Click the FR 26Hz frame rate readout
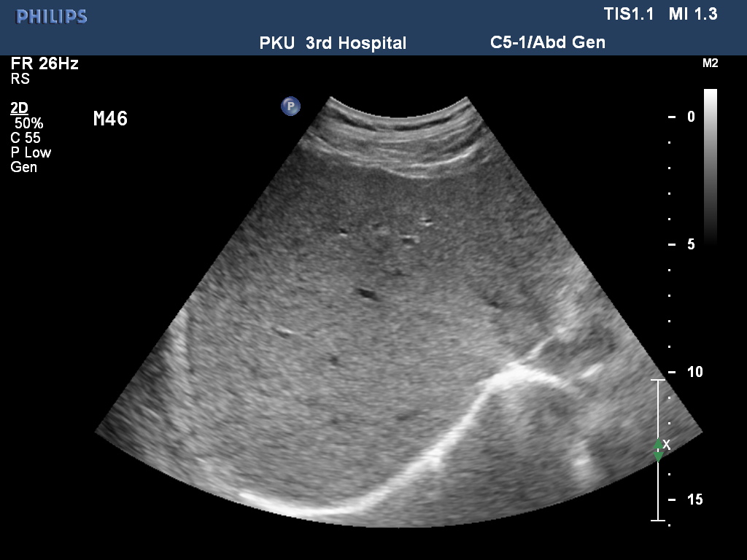 click(44, 63)
